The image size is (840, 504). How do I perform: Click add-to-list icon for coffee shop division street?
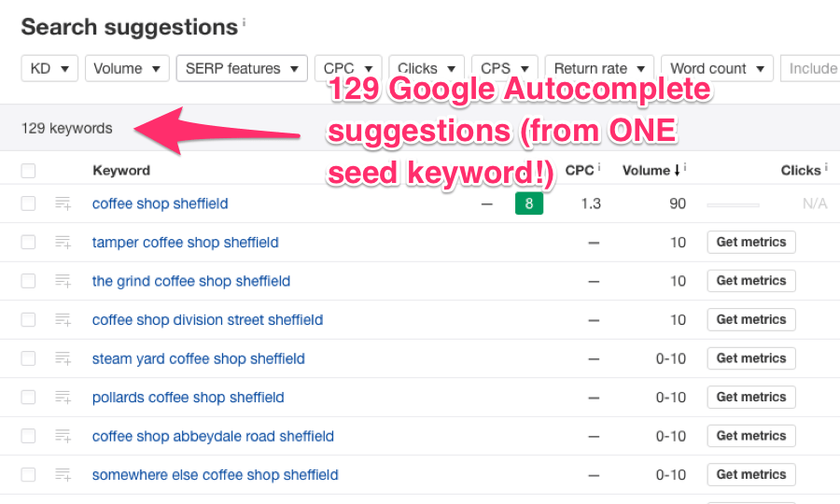[x=63, y=320]
